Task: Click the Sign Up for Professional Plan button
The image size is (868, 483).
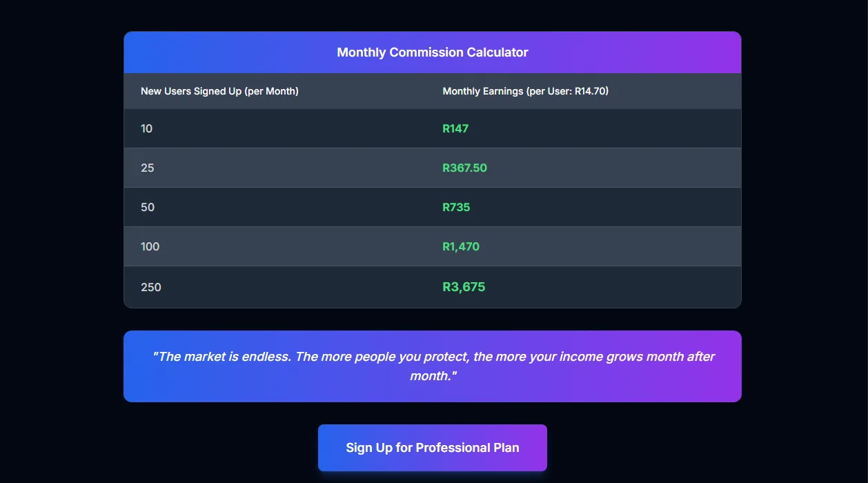Action: click(432, 447)
